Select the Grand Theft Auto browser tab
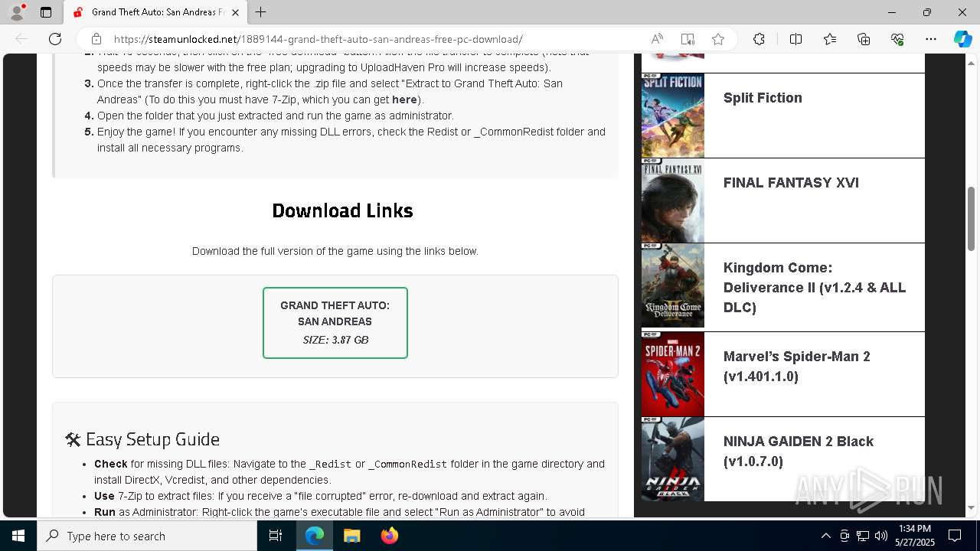The image size is (980, 551). coord(155,12)
